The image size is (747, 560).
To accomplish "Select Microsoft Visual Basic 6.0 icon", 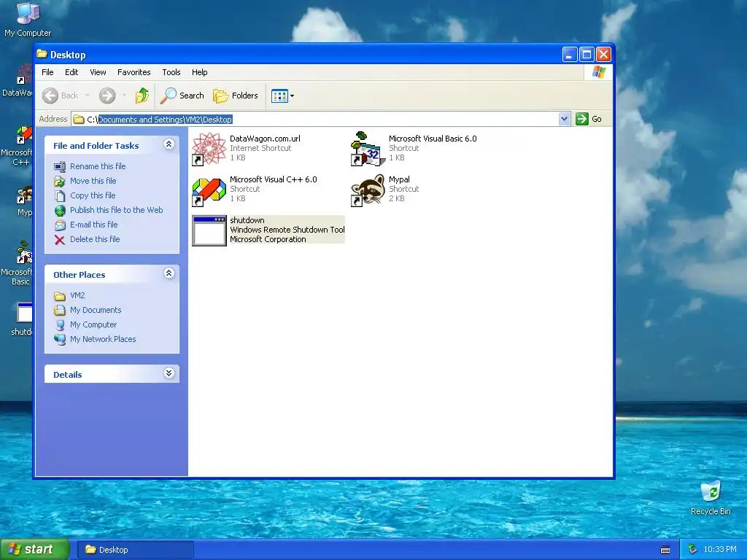I will pos(368,149).
